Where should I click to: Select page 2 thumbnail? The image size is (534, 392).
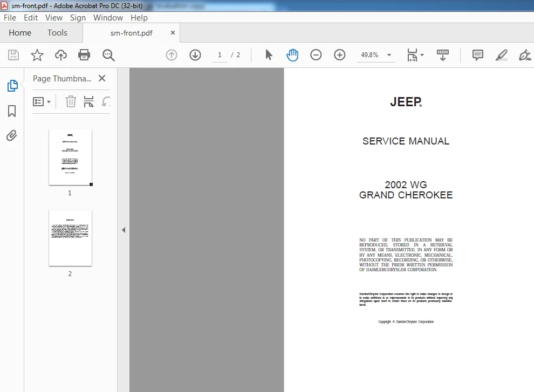pyautogui.click(x=70, y=238)
